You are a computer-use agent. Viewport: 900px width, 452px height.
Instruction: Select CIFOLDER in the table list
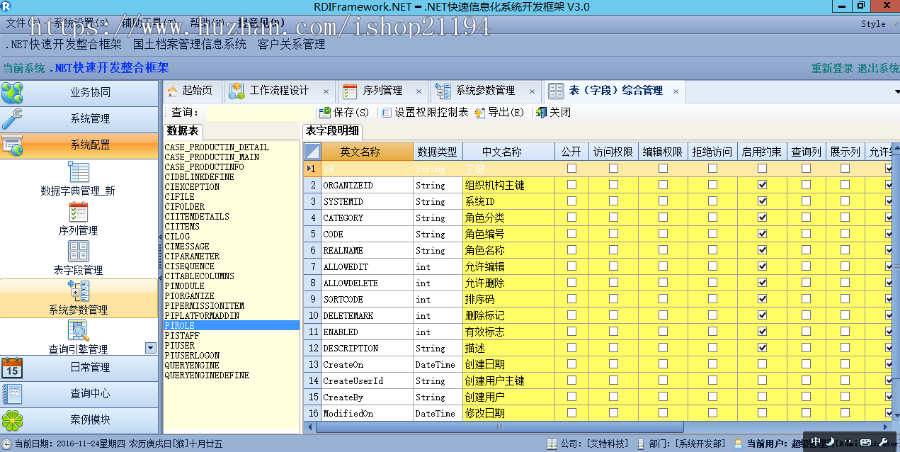coord(184,206)
